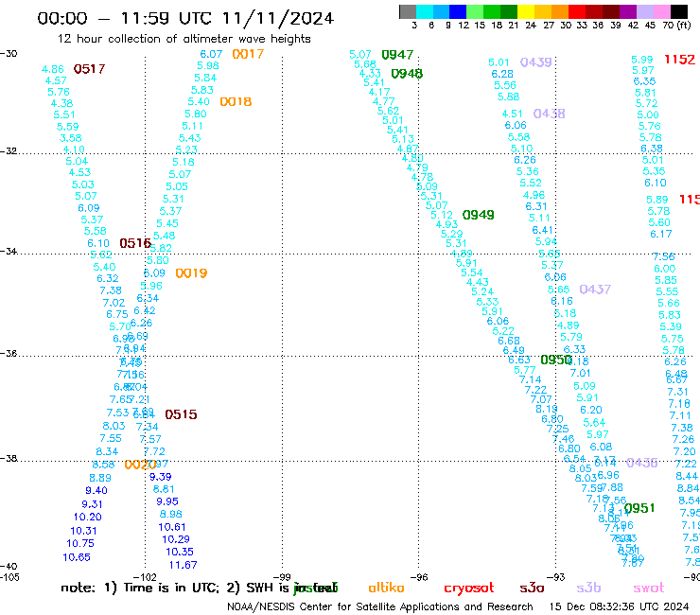Screen dimensions: 700x615
Task: Click the s3b time label '0438'
Action: [x=549, y=114]
